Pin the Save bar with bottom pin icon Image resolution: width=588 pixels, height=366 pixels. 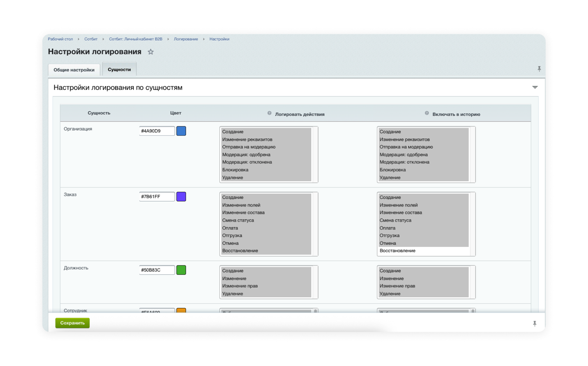point(535,323)
